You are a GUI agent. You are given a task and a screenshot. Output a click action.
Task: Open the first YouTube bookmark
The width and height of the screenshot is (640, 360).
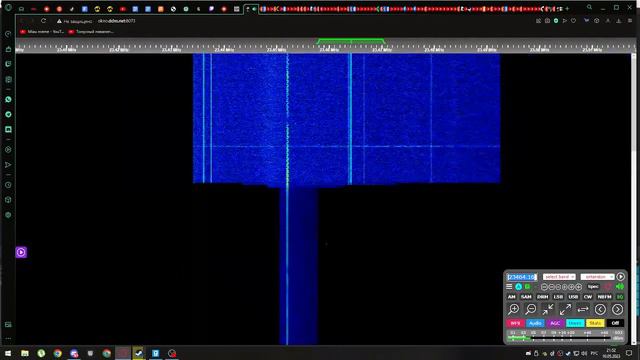pos(42,31)
